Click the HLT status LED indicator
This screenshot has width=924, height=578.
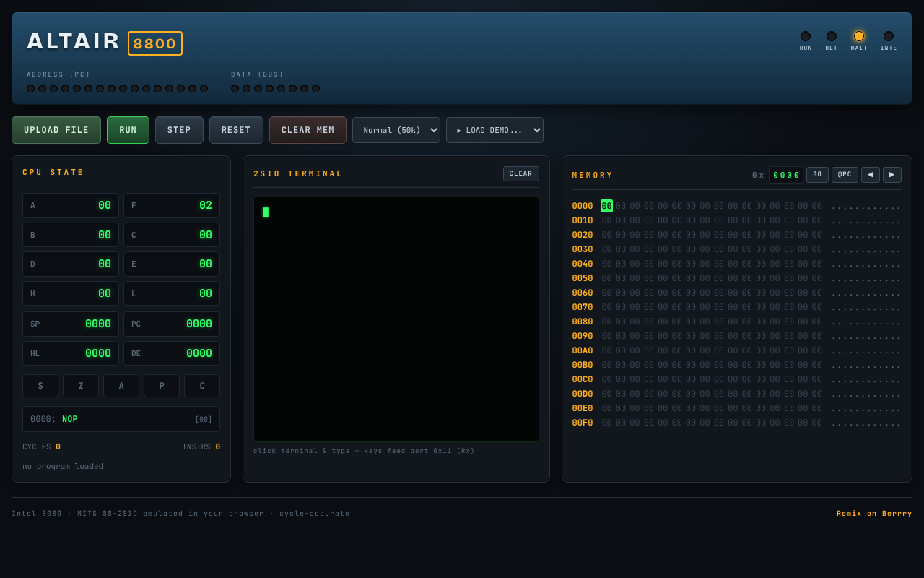pos(832,36)
